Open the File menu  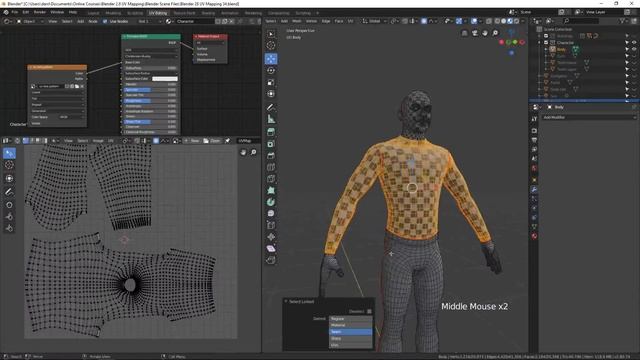point(15,12)
